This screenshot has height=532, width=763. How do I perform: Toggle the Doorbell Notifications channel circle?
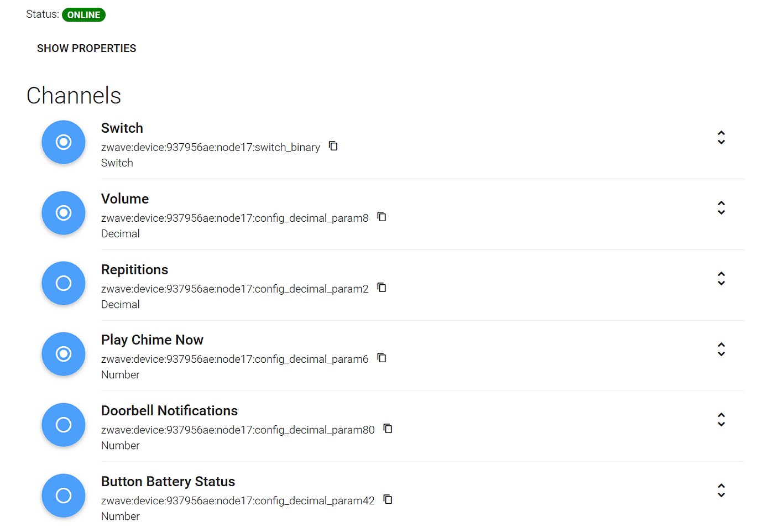[x=63, y=425]
